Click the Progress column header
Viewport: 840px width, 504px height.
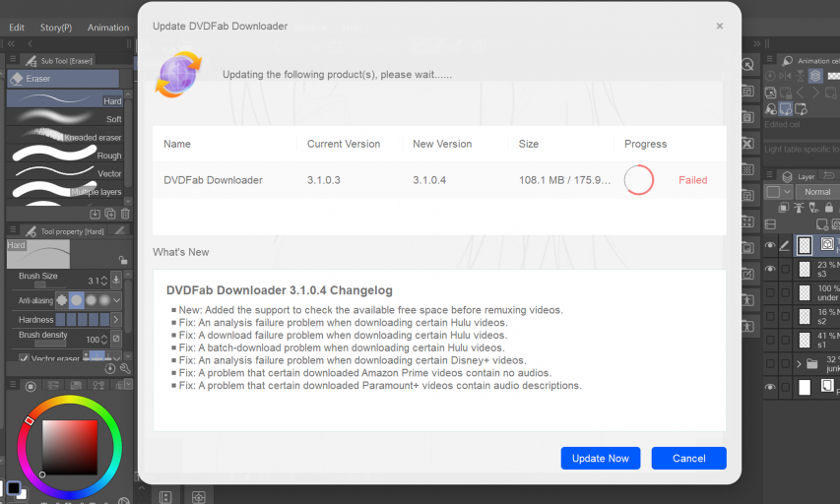coord(645,144)
